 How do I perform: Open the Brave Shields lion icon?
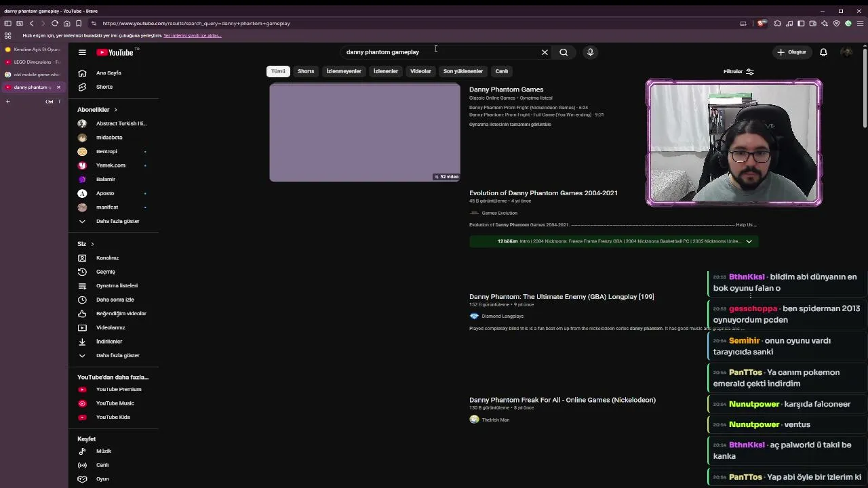762,23
